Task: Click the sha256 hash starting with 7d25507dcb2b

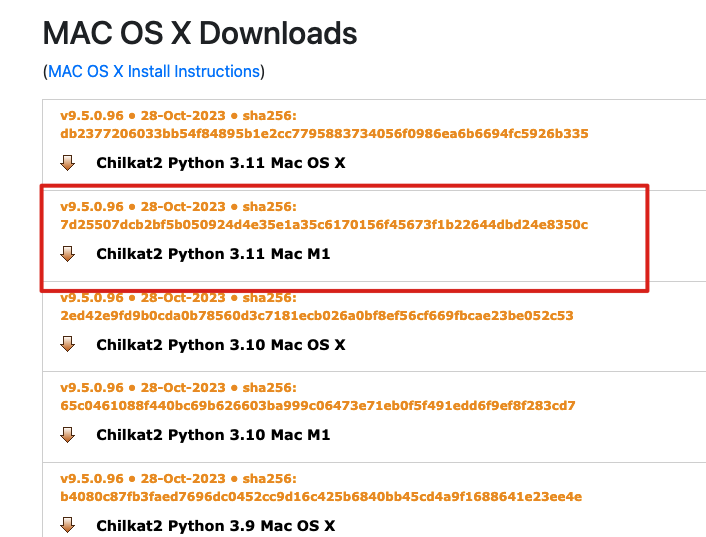Action: click(324, 224)
